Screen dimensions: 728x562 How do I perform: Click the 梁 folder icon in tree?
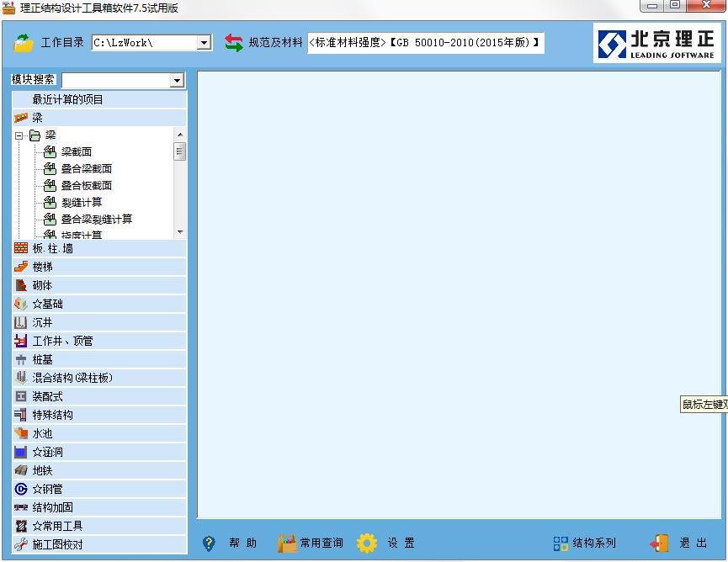tap(35, 135)
